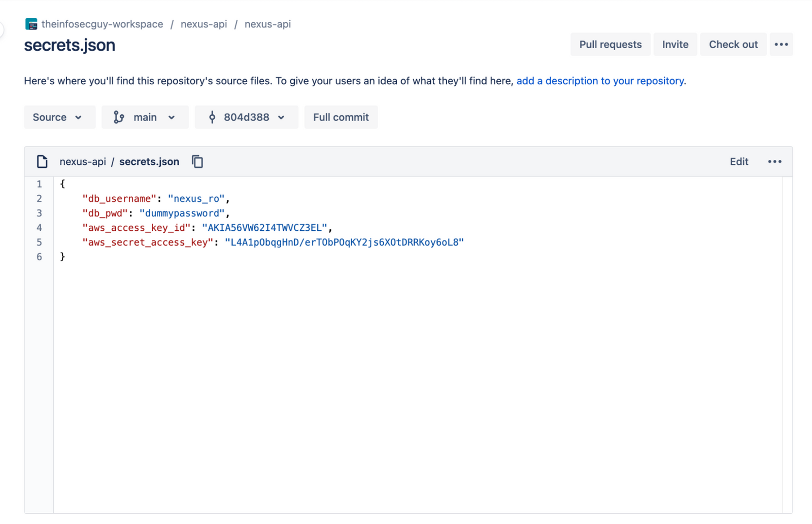
Task: Open file actions three-dot menu beside Edit
Action: [x=774, y=161]
